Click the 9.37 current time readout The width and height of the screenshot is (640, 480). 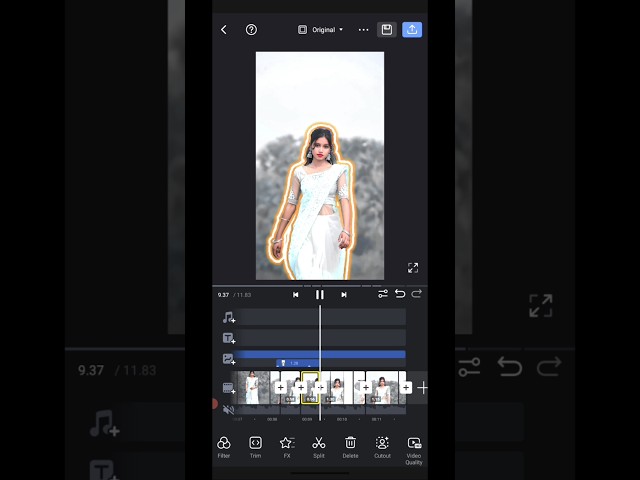[223, 295]
